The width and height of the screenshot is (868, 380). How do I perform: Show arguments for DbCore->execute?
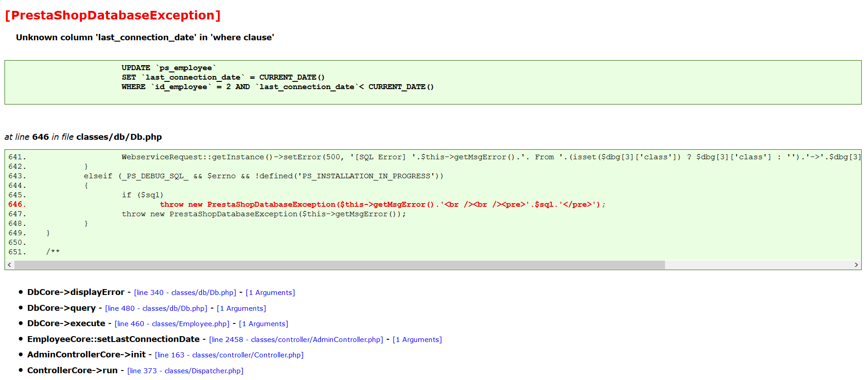point(264,324)
